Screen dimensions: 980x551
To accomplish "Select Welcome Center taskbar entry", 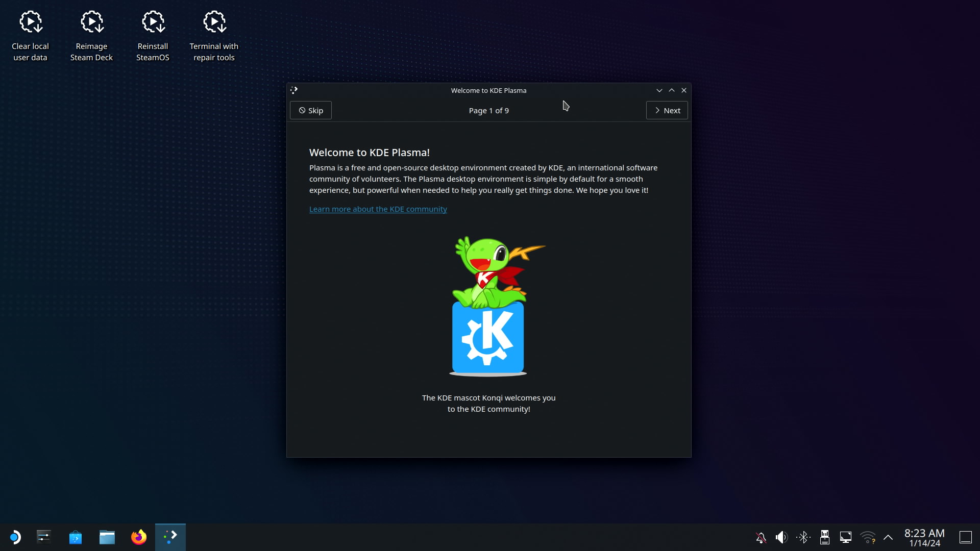I will click(170, 537).
